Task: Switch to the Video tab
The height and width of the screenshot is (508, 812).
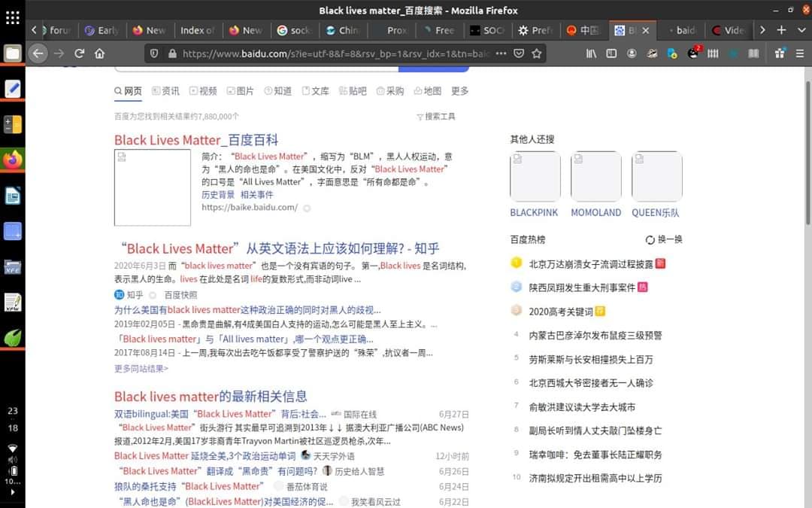Action: tap(729, 31)
